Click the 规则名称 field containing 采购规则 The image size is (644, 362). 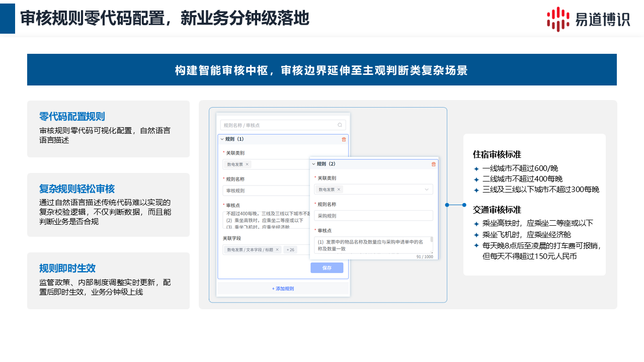coord(373,216)
